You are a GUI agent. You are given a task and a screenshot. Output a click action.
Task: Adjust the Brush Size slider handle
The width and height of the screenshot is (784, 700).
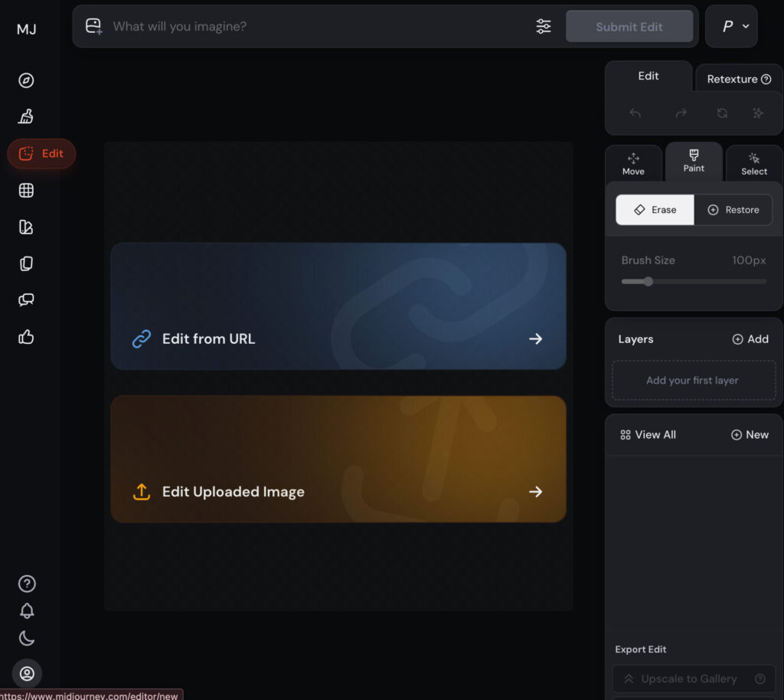coord(648,282)
